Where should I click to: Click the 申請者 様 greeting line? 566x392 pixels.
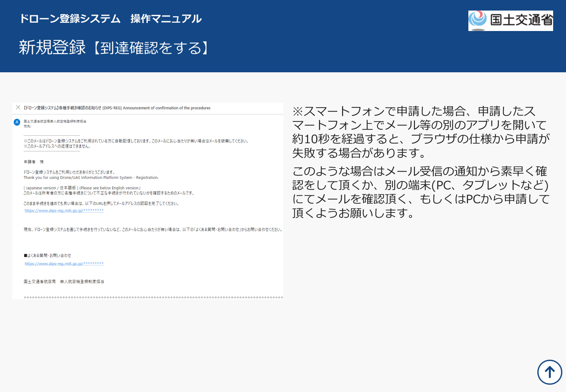pos(34,162)
